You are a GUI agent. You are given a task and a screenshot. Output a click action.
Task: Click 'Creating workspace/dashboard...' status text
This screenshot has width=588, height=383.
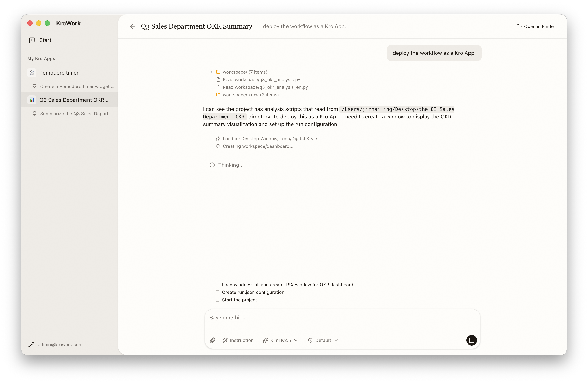pos(258,146)
